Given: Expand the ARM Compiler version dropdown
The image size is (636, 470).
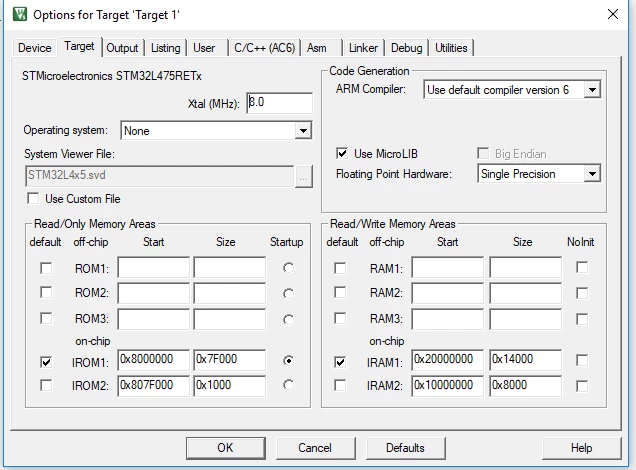Looking at the screenshot, I should click(592, 90).
